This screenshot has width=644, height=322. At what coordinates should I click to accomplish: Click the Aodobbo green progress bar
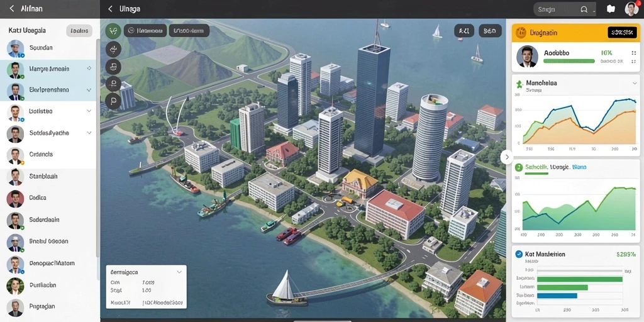(x=569, y=61)
